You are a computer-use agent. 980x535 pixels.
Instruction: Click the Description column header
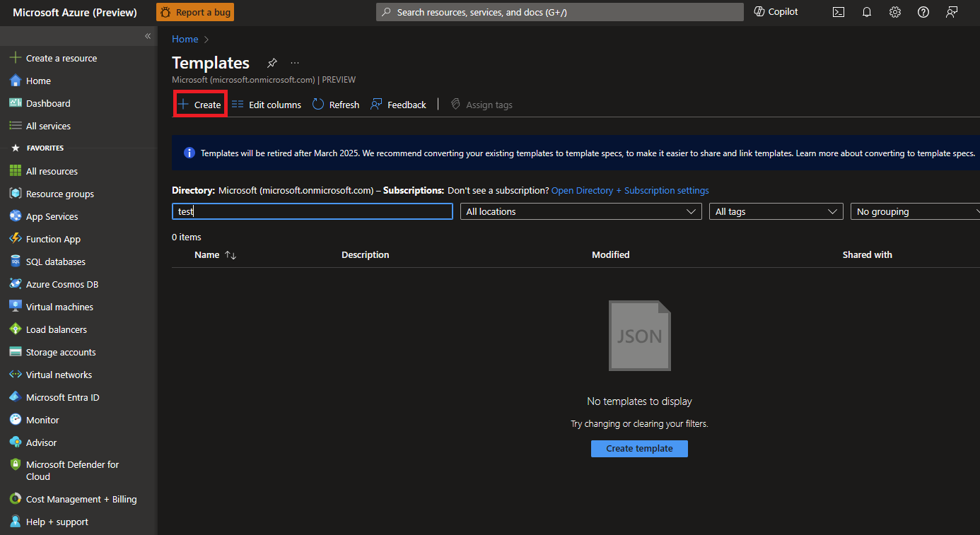tap(366, 254)
